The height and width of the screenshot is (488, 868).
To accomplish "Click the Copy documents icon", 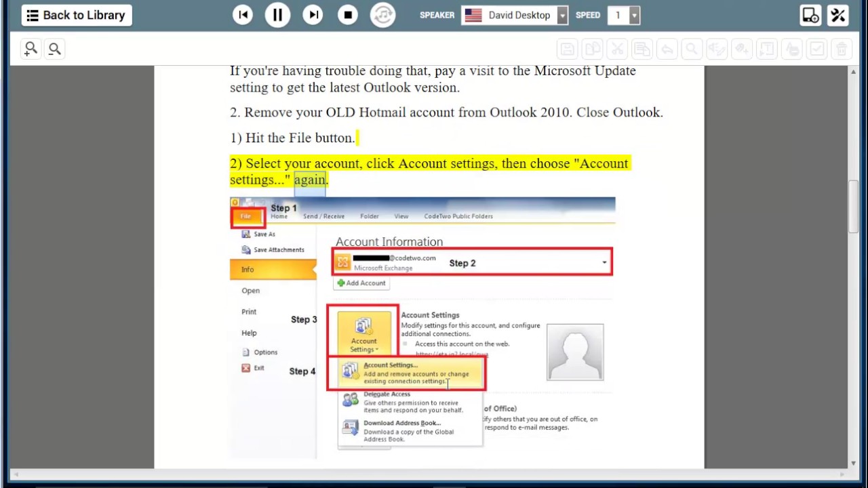I will (x=592, y=49).
